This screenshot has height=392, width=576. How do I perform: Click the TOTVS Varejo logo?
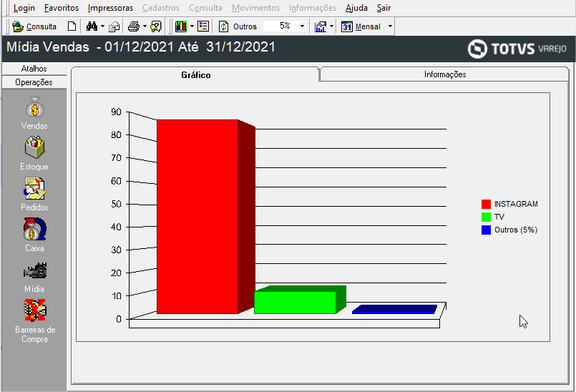517,49
